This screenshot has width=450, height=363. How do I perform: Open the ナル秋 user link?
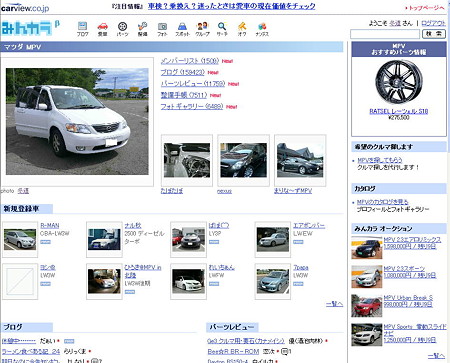133,226
